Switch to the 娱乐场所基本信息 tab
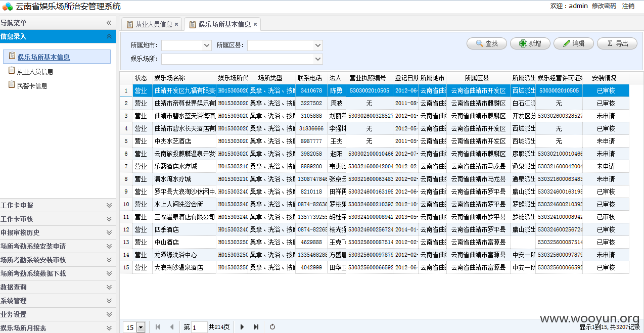The height and width of the screenshot is (333, 644). 223,24
